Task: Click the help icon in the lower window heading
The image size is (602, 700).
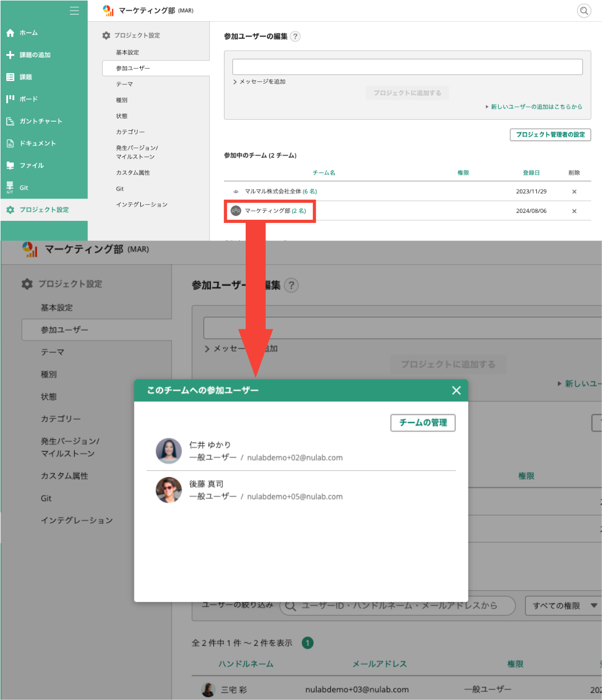Action: tap(291, 285)
